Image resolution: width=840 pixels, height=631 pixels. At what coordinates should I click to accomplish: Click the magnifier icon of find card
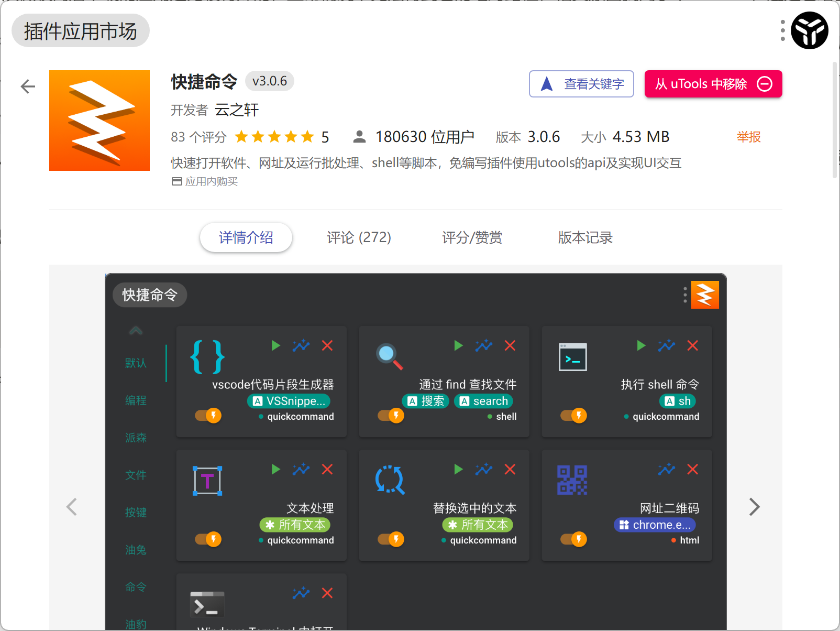click(x=390, y=357)
